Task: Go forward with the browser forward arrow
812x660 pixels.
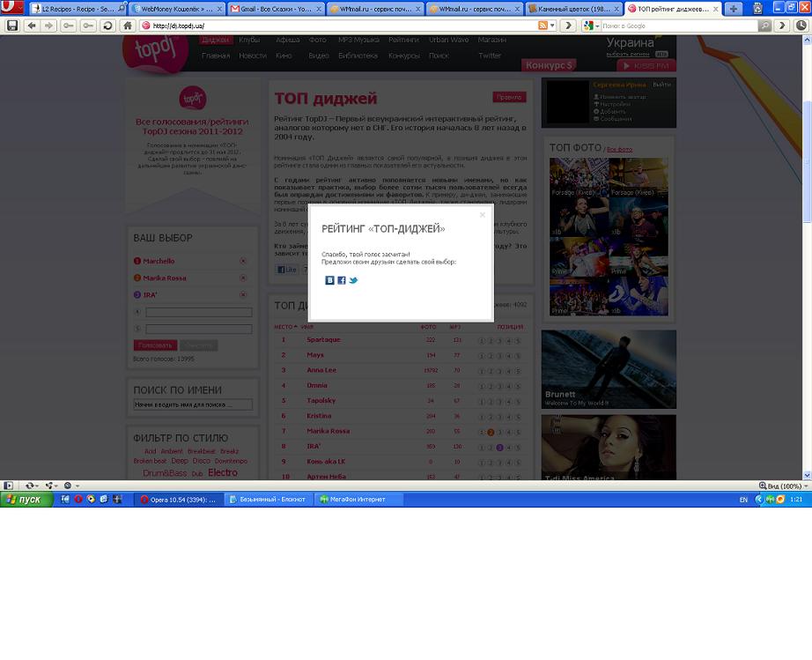Action: 48,26
